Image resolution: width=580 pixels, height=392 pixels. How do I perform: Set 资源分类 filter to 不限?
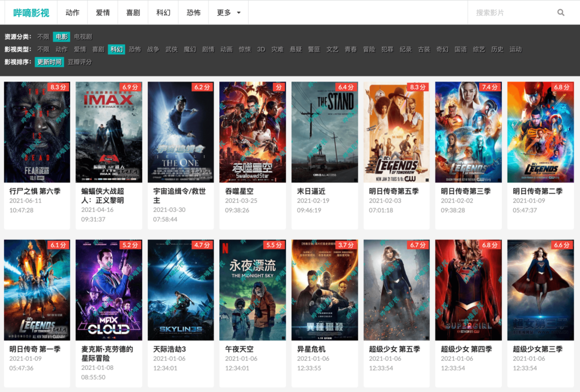tap(43, 37)
